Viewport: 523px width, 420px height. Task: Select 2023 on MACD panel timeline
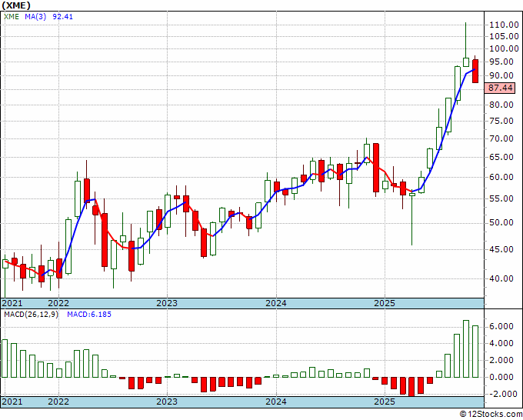[167, 402]
